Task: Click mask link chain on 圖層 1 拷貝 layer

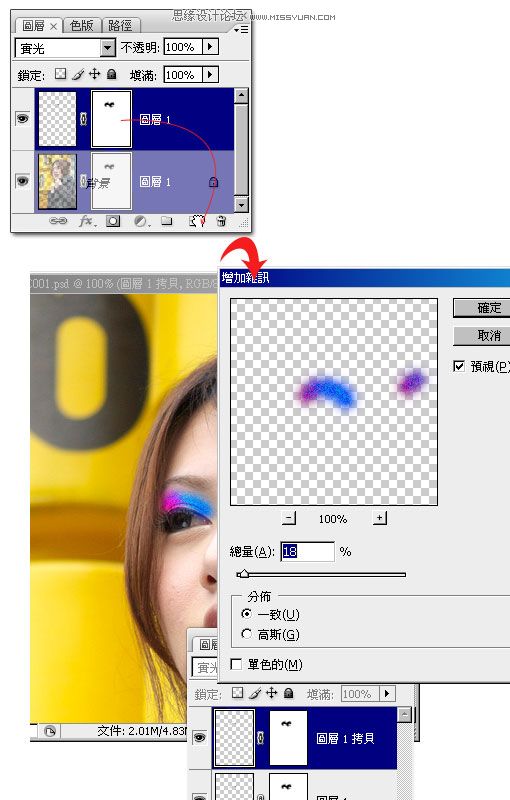Action: point(261,737)
